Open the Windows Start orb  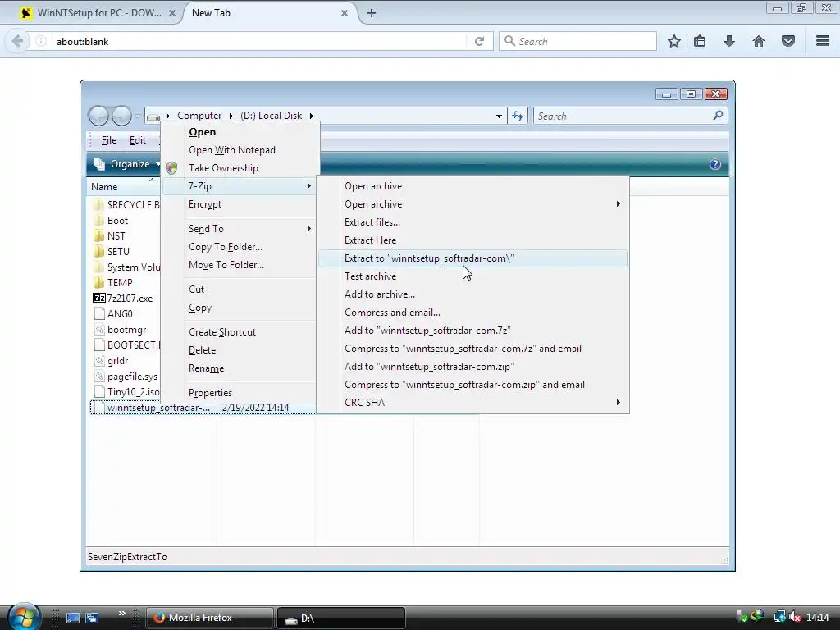[x=24, y=617]
